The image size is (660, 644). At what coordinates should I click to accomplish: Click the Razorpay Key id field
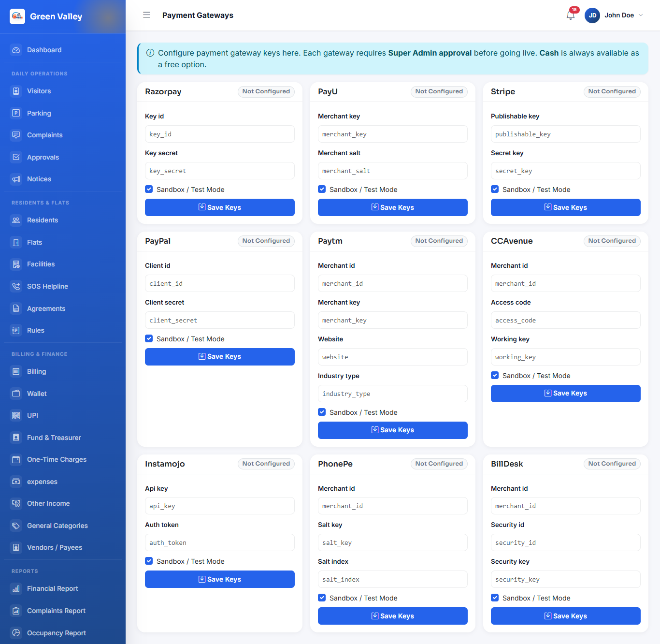[220, 134]
